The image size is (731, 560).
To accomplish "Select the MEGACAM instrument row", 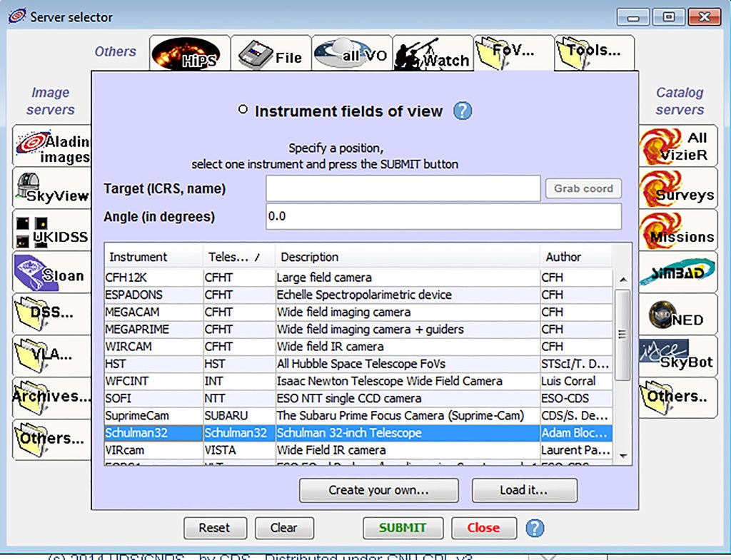I will pyautogui.click(x=358, y=312).
